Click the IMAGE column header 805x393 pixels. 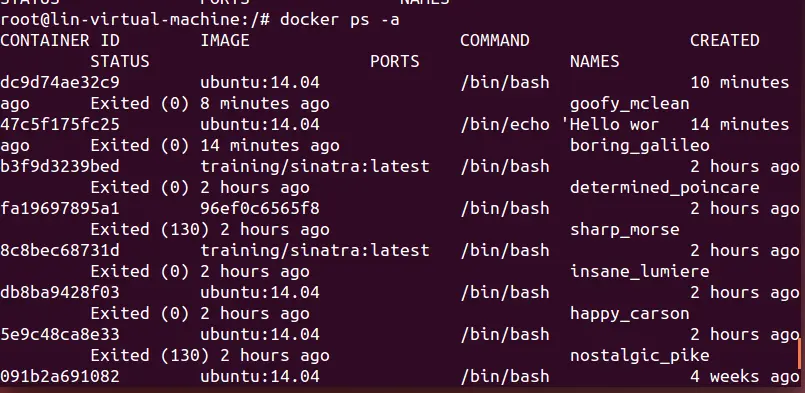click(225, 41)
